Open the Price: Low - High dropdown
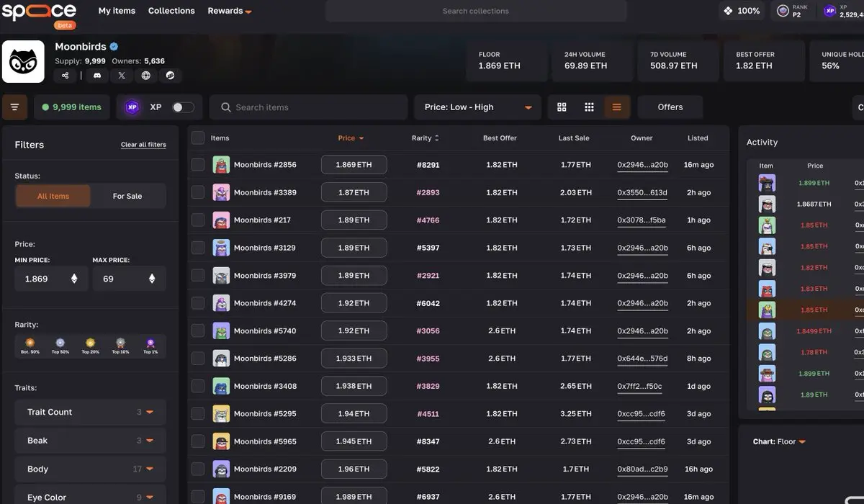This screenshot has width=864, height=504. coord(477,107)
